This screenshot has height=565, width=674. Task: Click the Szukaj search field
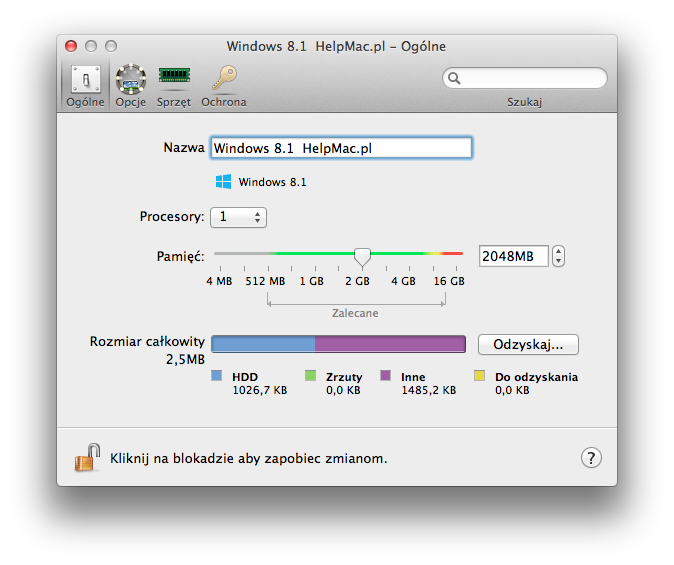pyautogui.click(x=532, y=78)
